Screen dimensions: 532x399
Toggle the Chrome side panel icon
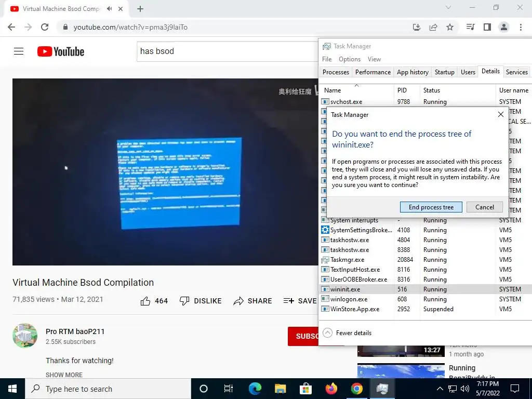pyautogui.click(x=487, y=27)
